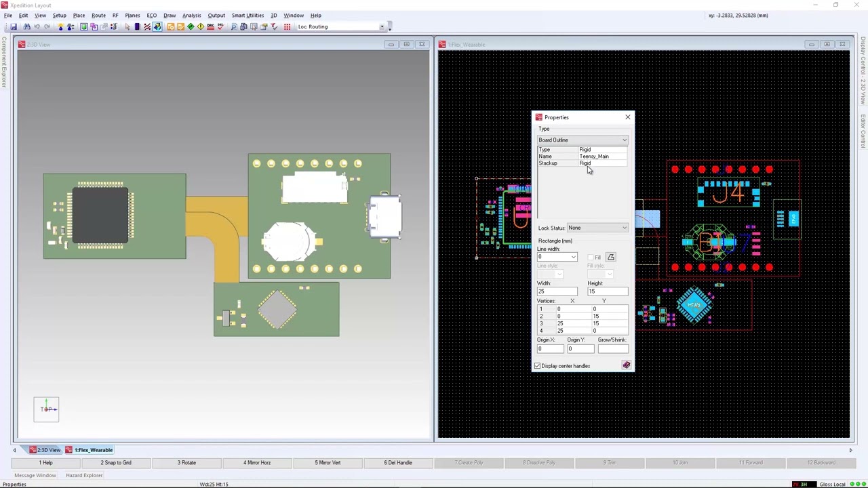This screenshot has height=488, width=868.
Task: Toggle the Fill checkbox
Action: pyautogui.click(x=591, y=258)
